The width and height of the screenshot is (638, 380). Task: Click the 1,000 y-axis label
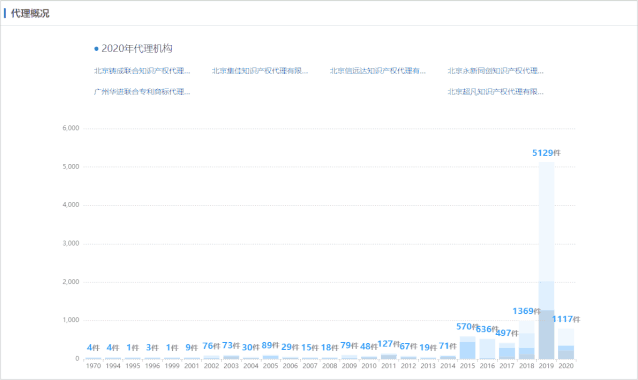[71, 320]
